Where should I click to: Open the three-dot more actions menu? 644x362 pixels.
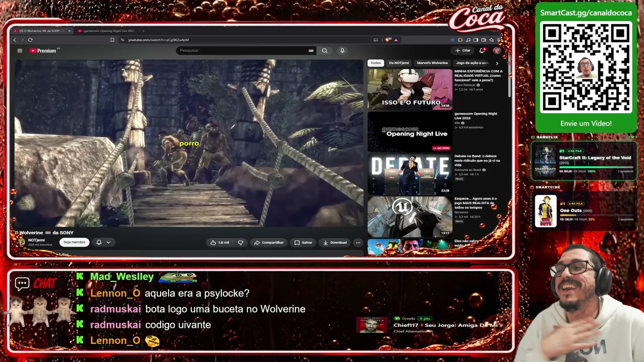click(358, 242)
